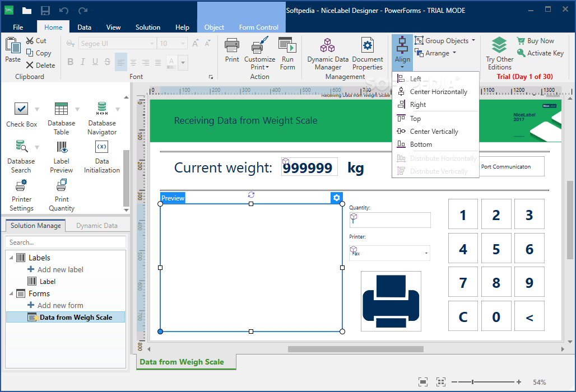Open the font size 10 dropdown
The image size is (576, 392).
(x=183, y=44)
